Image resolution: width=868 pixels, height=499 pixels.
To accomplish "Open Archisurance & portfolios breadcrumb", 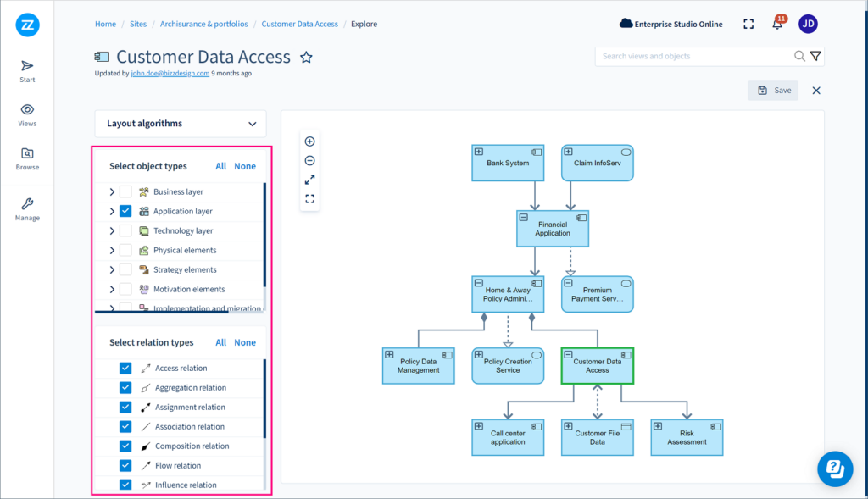I will tap(203, 24).
